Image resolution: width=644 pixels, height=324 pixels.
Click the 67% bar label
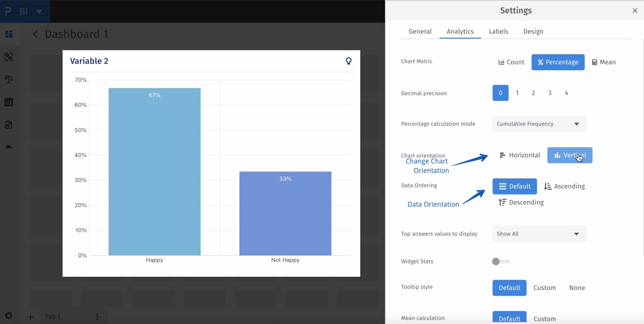[x=154, y=95]
